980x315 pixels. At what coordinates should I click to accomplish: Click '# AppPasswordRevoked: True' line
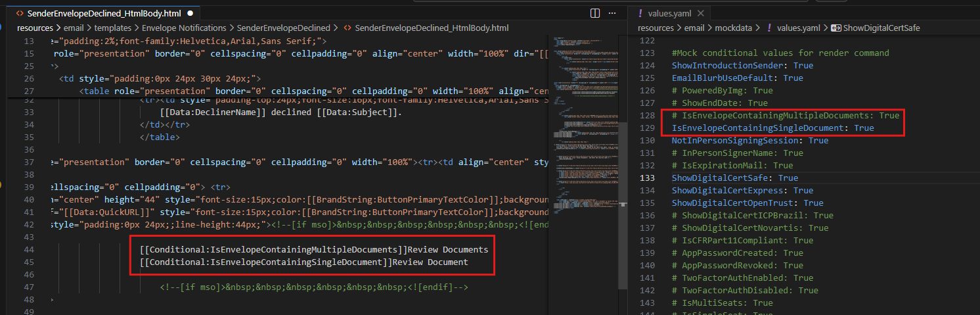[738, 265]
